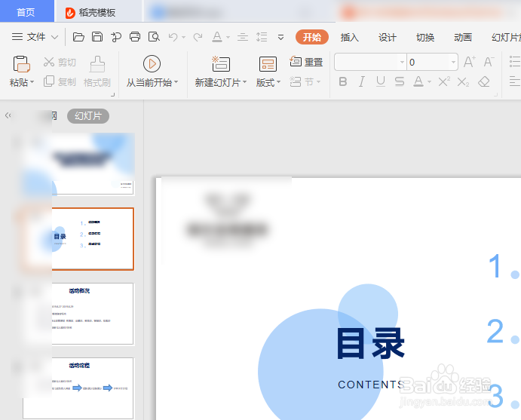This screenshot has height=420, width=521.
Task: Increase font size with A+ icon
Action: tap(470, 62)
